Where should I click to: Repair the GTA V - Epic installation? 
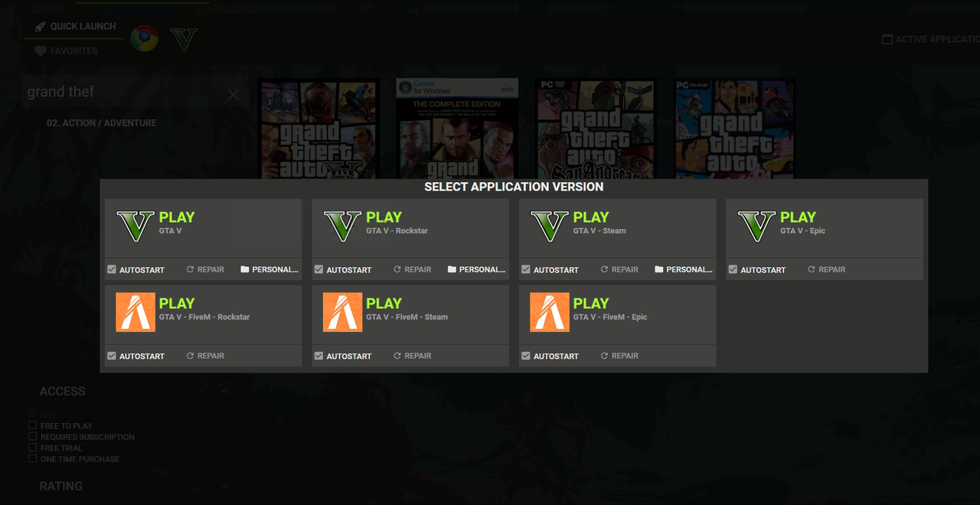(x=826, y=269)
